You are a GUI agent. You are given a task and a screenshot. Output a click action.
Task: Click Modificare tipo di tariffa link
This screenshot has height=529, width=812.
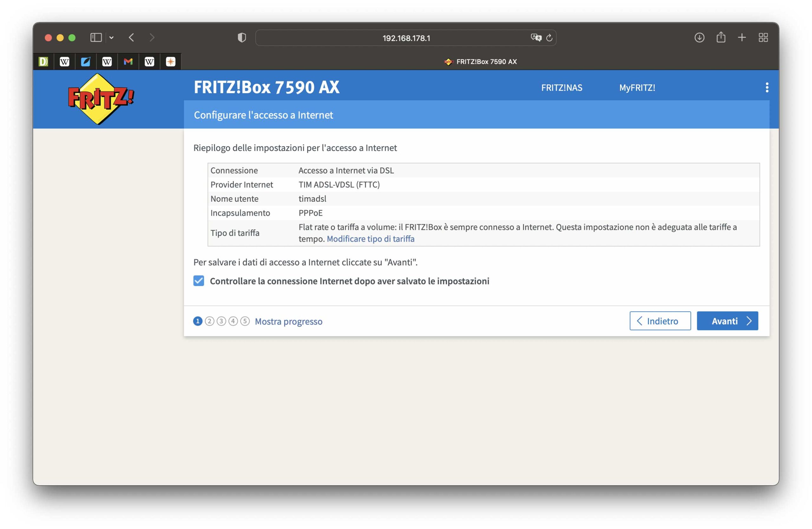click(370, 239)
